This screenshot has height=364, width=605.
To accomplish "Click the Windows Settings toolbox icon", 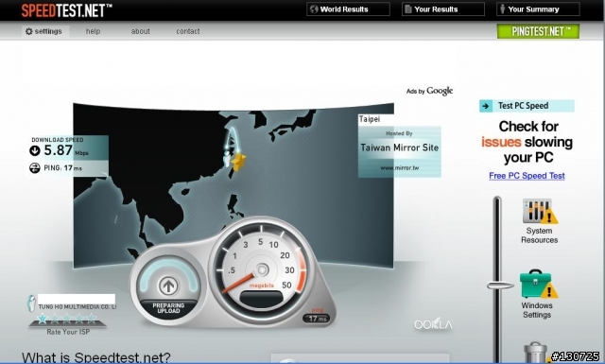I will click(538, 284).
